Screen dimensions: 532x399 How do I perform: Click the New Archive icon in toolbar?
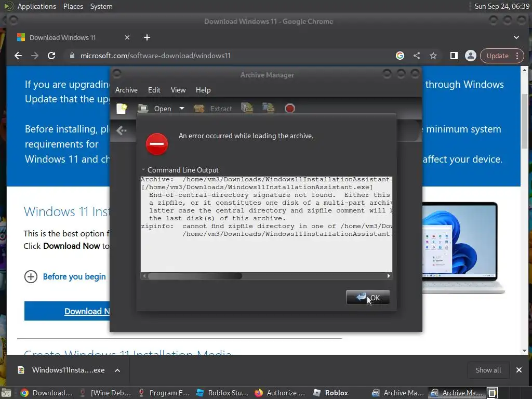122,109
